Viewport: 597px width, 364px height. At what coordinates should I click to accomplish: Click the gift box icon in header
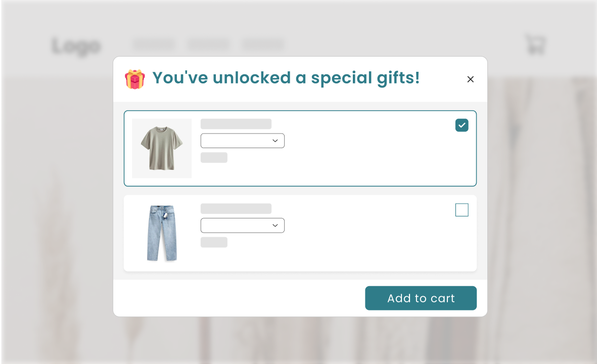(134, 79)
